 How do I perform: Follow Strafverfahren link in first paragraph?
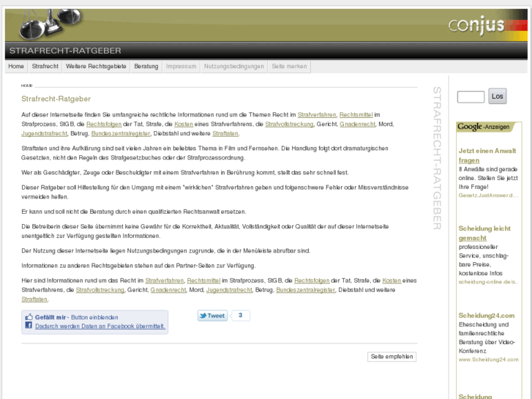(317, 115)
